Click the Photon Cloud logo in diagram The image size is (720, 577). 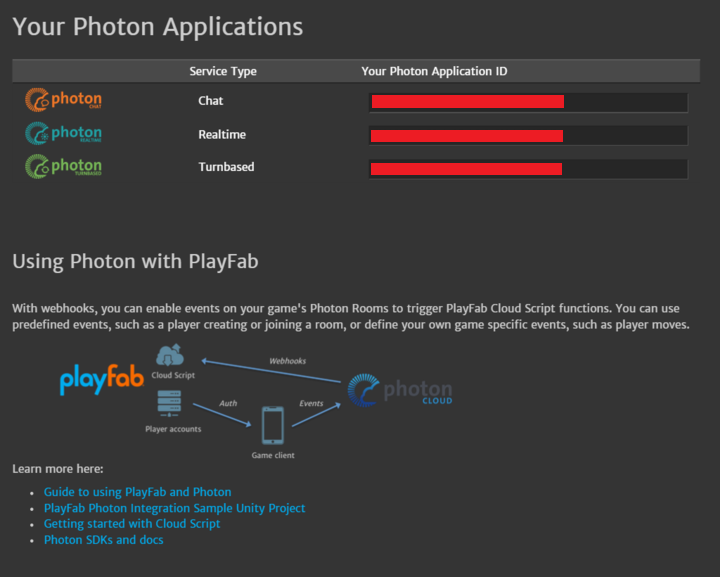point(400,391)
